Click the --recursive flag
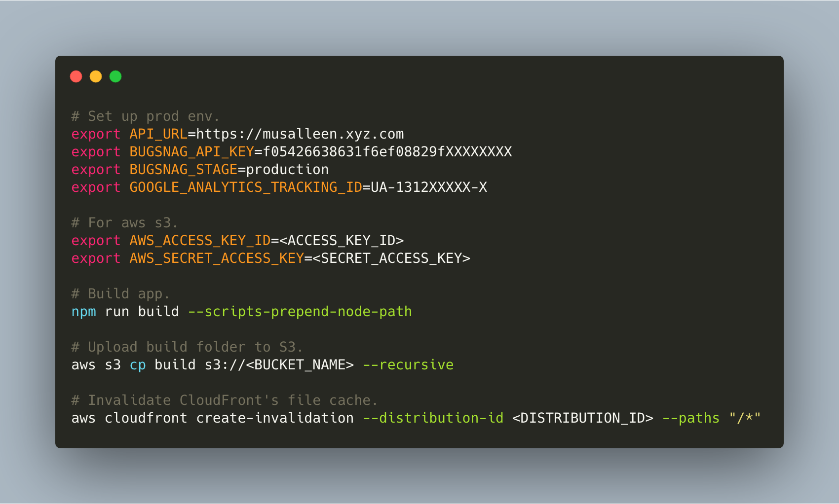839x504 pixels. [408, 365]
